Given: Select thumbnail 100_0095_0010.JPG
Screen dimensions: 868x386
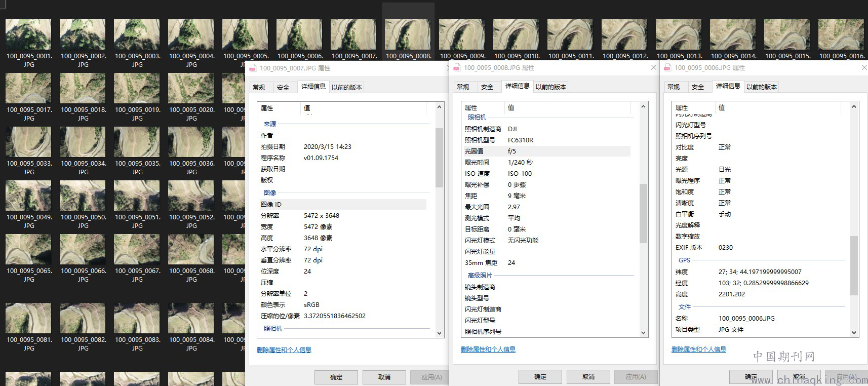Looking at the screenshot, I should point(516,34).
